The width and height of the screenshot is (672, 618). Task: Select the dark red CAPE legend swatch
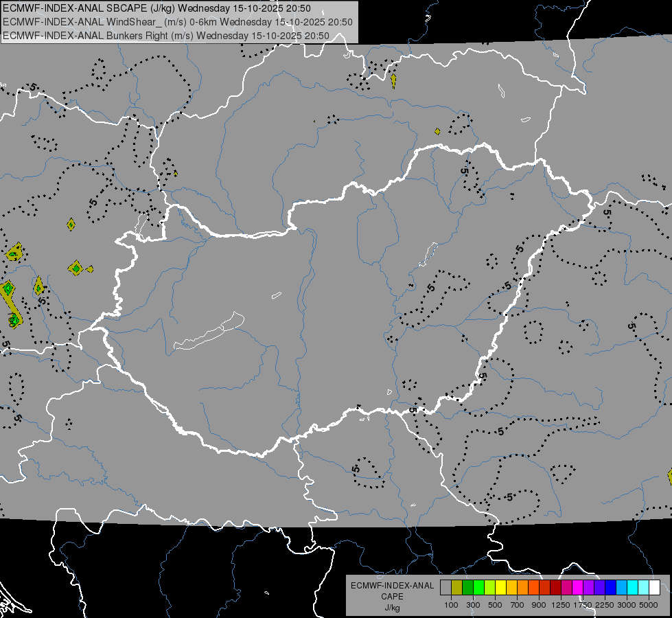555,587
